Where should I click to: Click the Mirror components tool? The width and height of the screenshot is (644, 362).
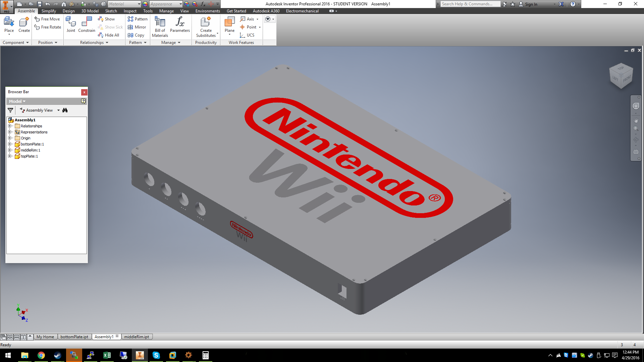(x=137, y=27)
